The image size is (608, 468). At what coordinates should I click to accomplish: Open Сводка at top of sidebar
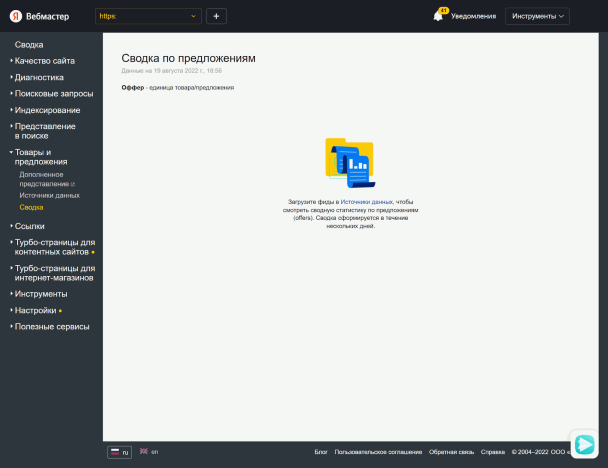tap(29, 45)
